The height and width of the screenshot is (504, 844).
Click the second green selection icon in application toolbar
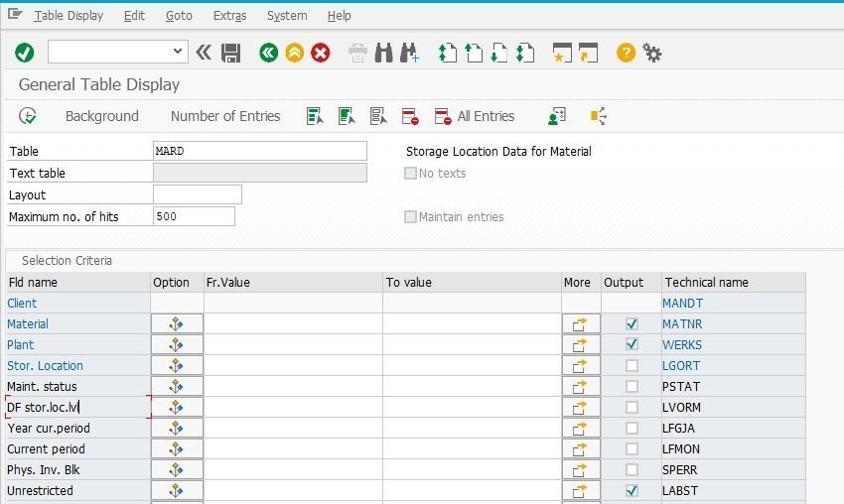(347, 116)
